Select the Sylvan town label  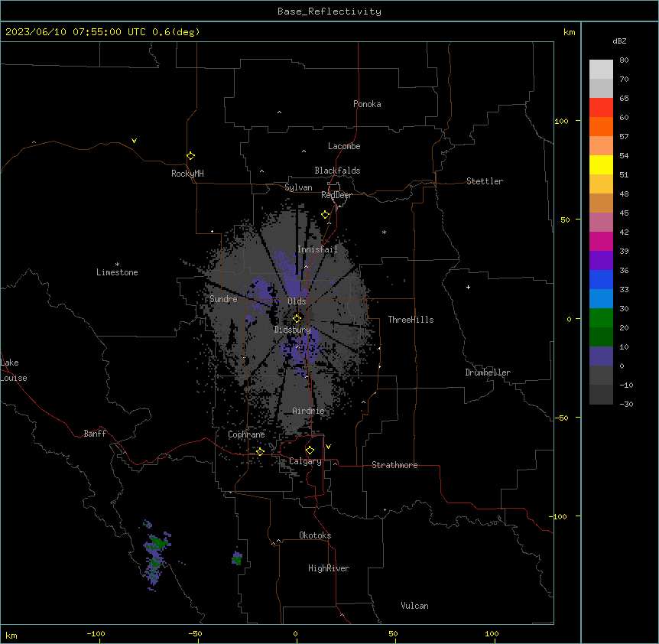point(298,187)
